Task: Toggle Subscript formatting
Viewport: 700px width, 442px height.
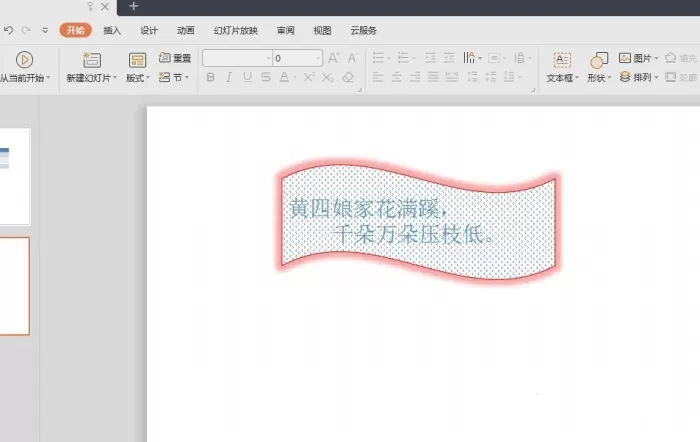Action: click(328, 77)
